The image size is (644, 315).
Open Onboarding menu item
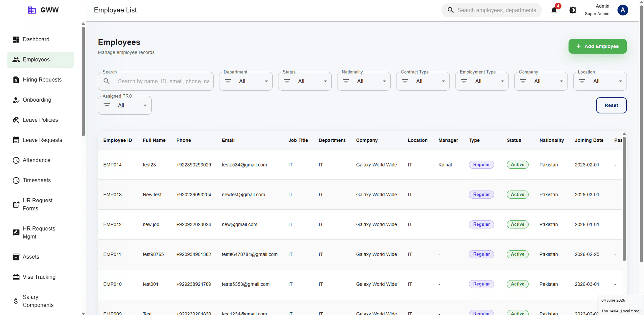pyautogui.click(x=40, y=100)
